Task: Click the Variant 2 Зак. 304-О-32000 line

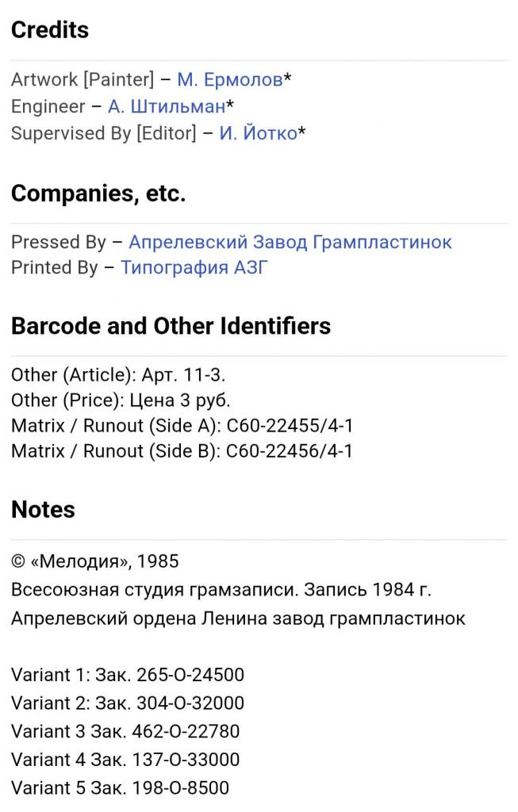Action: tap(128, 703)
